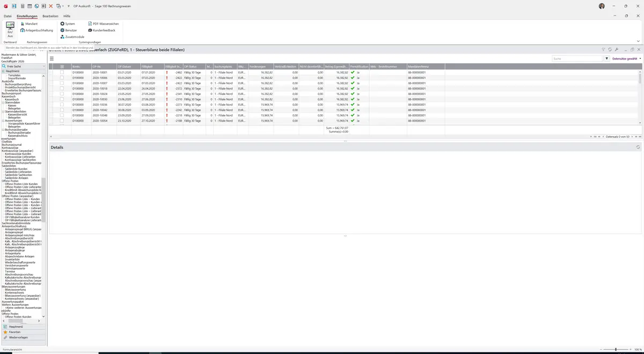Open the quick access toolbar customize dropdown

pyautogui.click(x=69, y=6)
